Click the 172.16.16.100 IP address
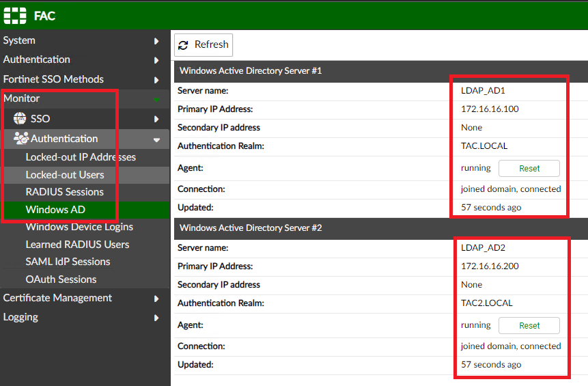Screen dimensions: 588x386 490,109
